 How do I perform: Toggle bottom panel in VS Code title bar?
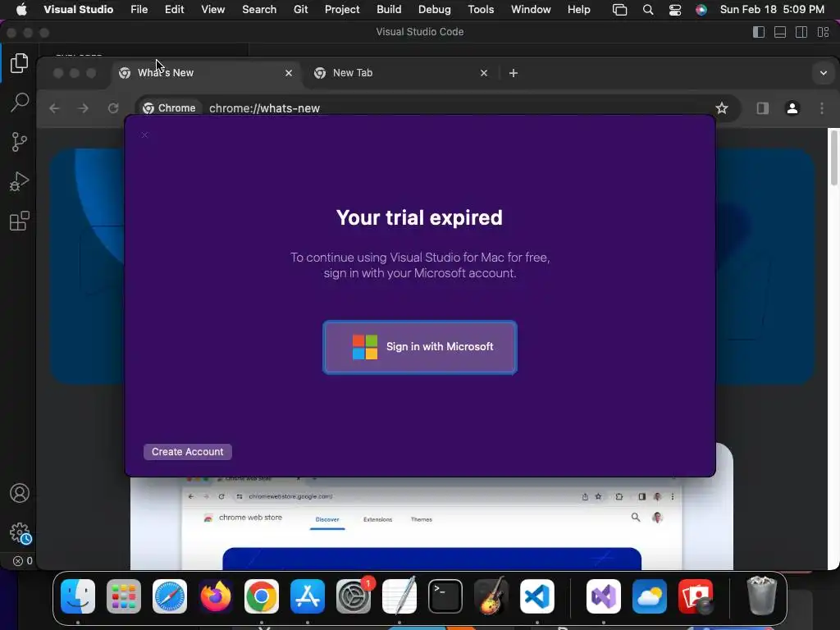click(x=780, y=32)
